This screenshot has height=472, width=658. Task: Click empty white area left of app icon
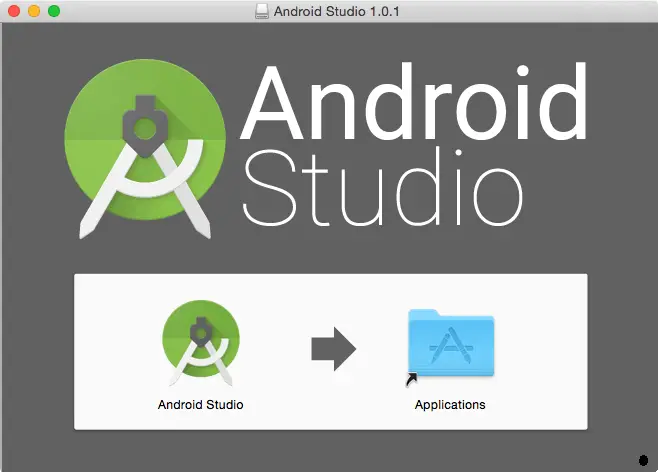click(115, 350)
